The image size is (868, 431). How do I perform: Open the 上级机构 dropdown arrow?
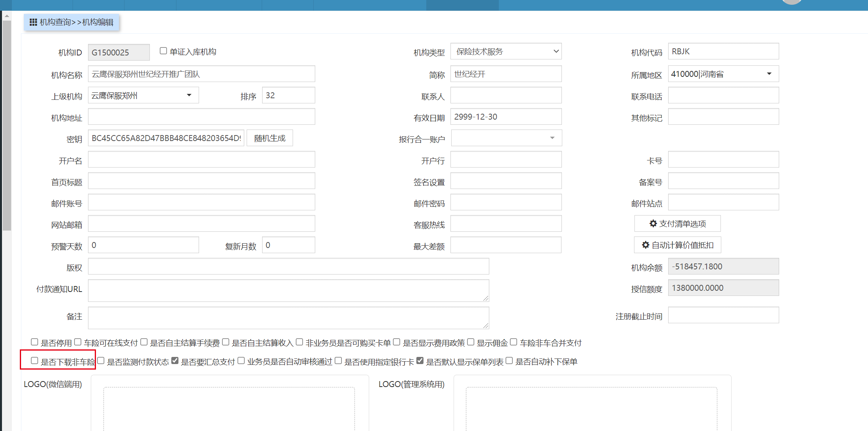[x=189, y=95]
